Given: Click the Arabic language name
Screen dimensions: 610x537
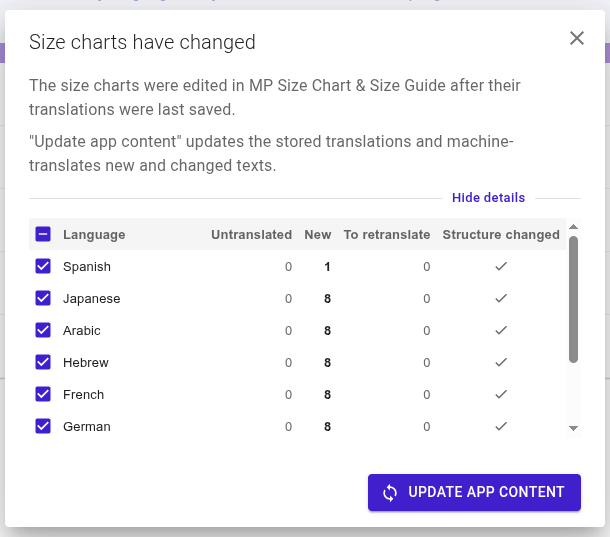Looking at the screenshot, I should click(82, 331).
